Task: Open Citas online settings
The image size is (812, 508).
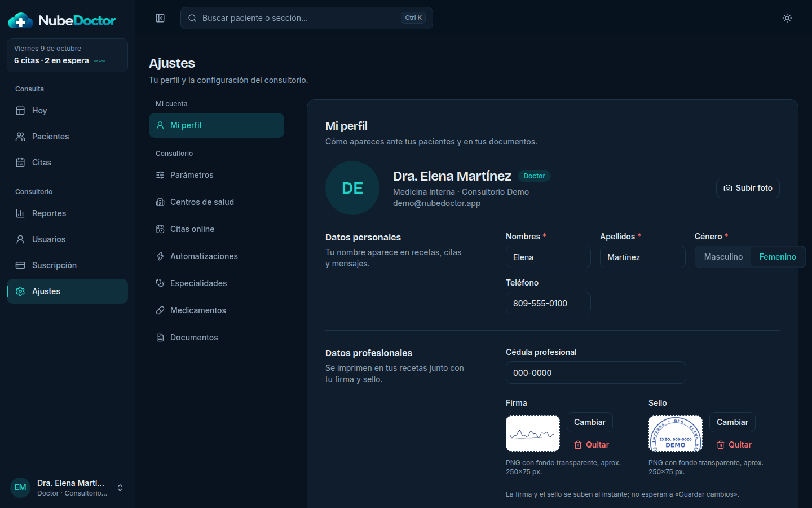Action: click(x=217, y=229)
